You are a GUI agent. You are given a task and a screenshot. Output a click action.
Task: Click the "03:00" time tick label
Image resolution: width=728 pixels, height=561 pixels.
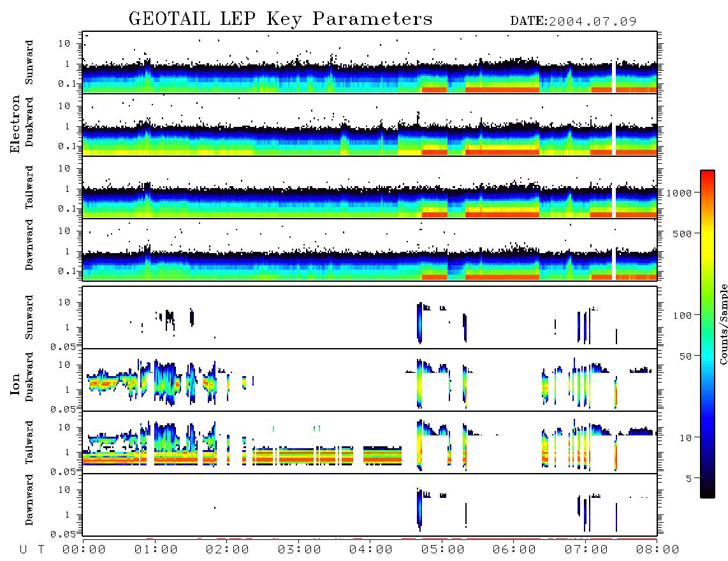pos(300,550)
